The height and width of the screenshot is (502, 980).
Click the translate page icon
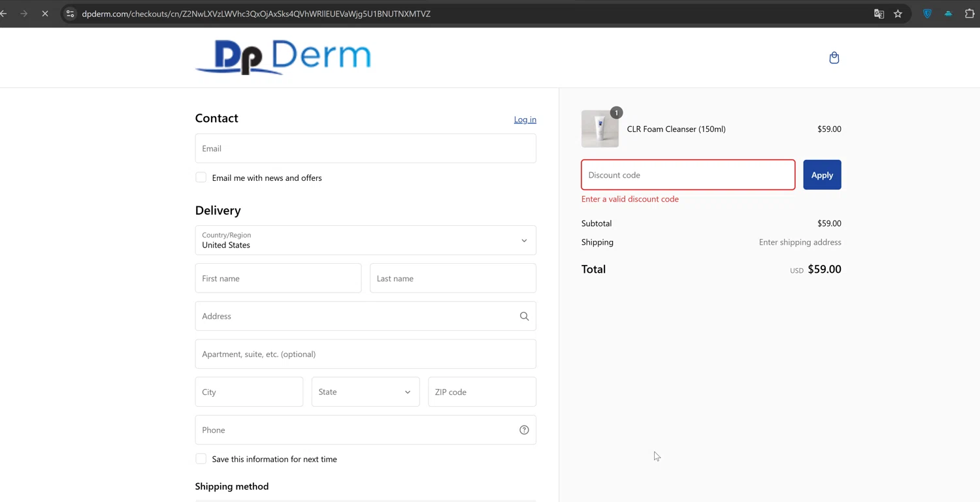(879, 14)
